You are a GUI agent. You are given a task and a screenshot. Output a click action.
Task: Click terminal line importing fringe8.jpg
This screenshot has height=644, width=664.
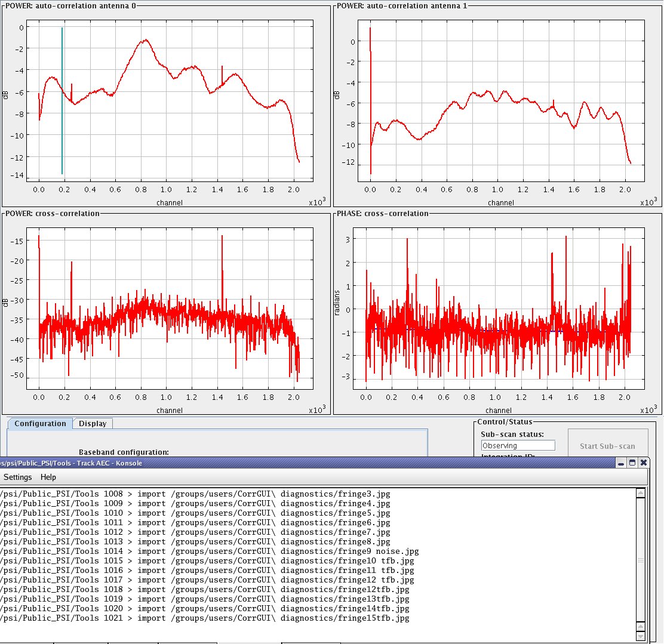[195, 542]
